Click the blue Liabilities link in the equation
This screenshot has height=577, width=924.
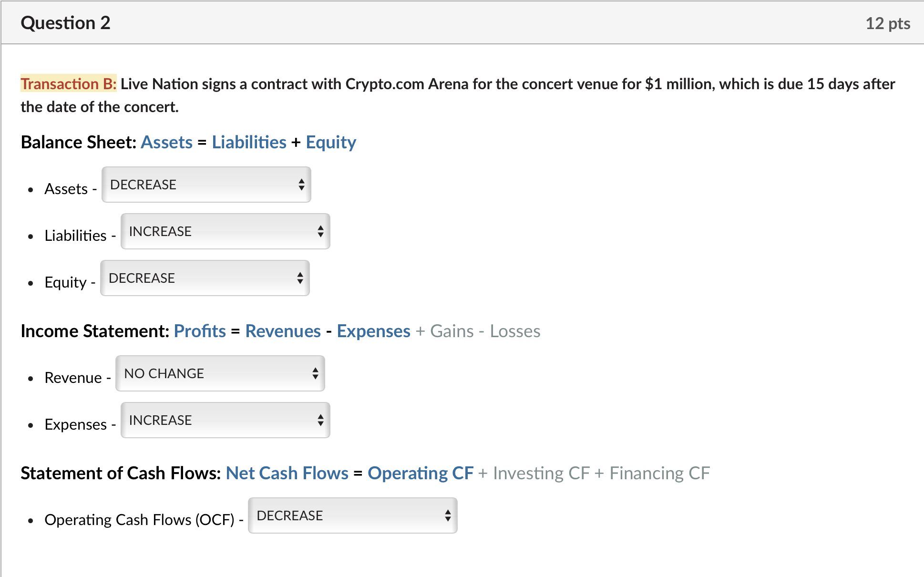[248, 142]
